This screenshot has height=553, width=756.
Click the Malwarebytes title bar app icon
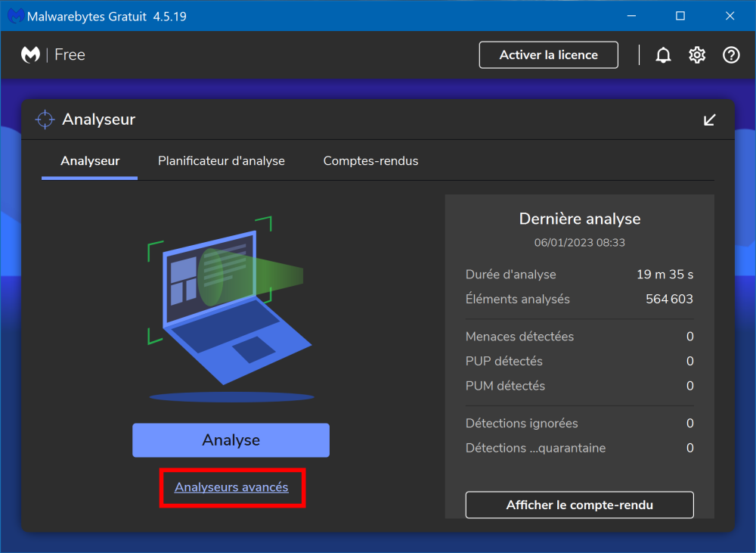point(15,16)
